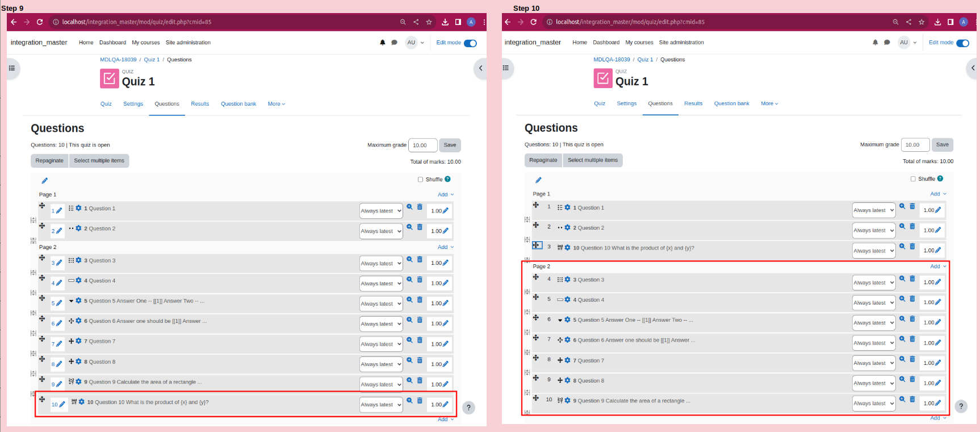Reload the page in Step 10 browser
The height and width of the screenshot is (432, 980).
[x=534, y=22]
